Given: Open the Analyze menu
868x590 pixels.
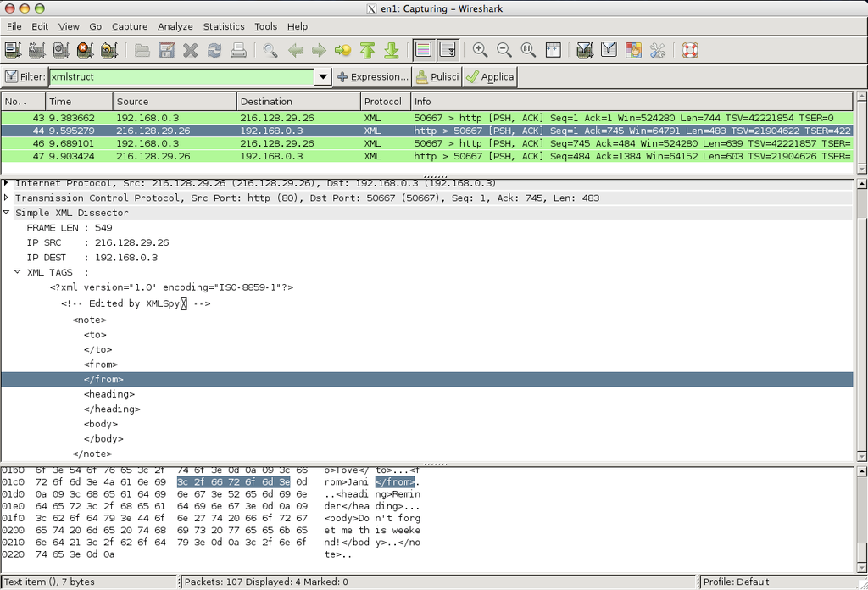Looking at the screenshot, I should [175, 26].
